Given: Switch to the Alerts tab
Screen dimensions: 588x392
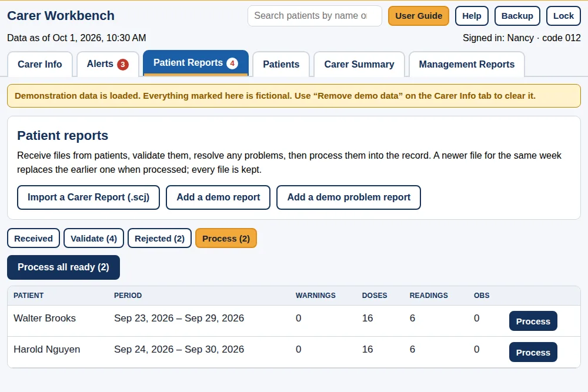Looking at the screenshot, I should [x=108, y=64].
